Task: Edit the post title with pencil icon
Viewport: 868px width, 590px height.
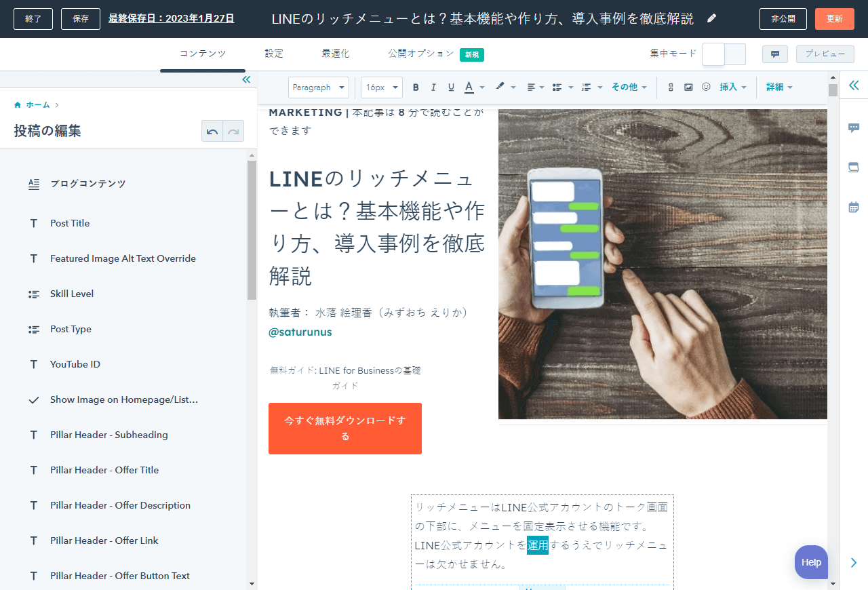Action: [711, 18]
